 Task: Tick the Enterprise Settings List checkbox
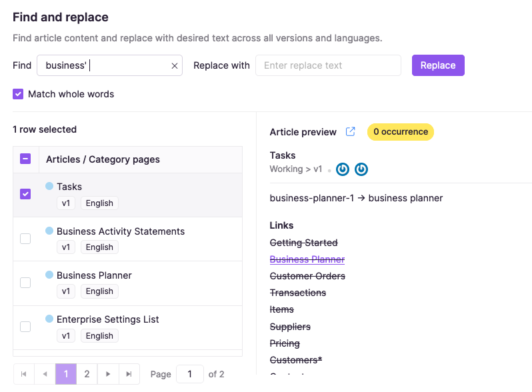[x=25, y=327]
